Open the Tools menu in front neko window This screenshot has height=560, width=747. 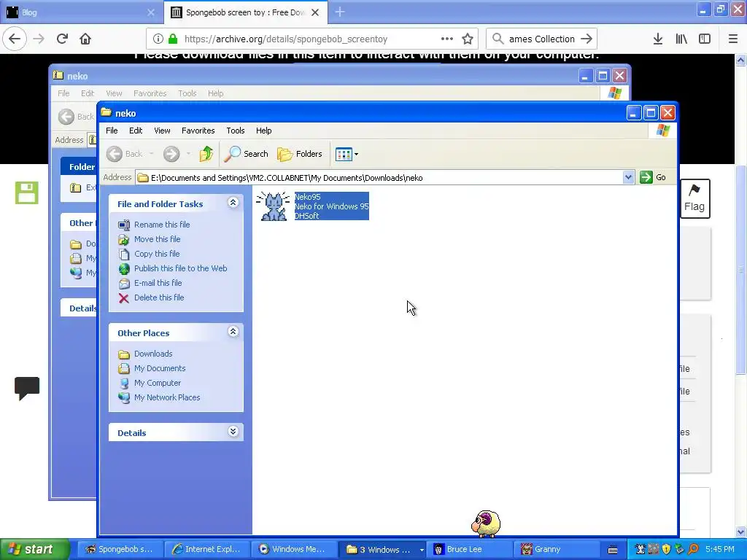point(236,131)
